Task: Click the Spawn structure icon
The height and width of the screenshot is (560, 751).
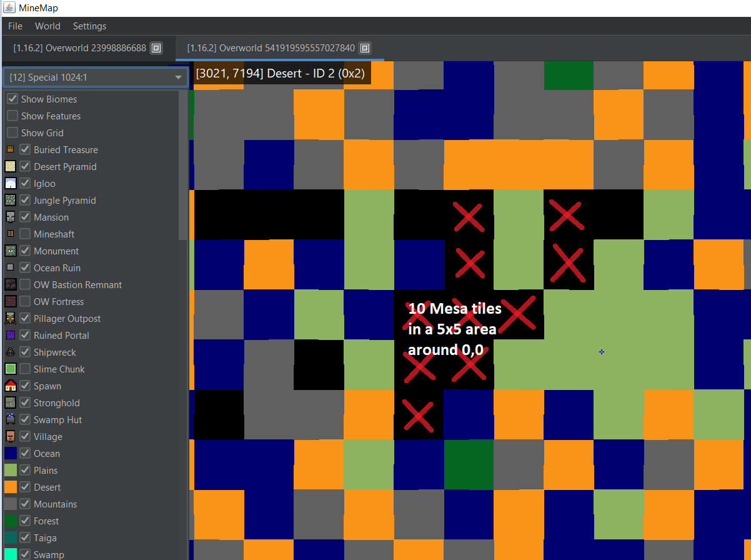Action: 11,386
